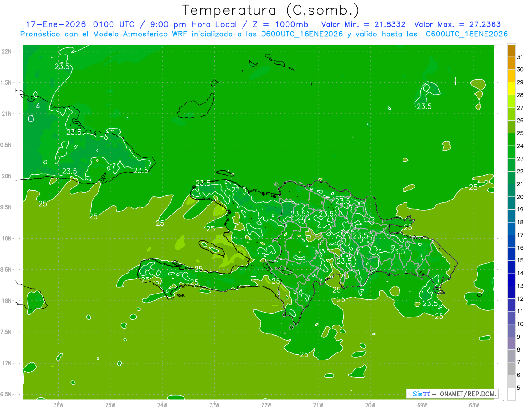Select the "Valor Max. = 27.2363" readout
This screenshot has width=532, height=411.
coord(458,24)
